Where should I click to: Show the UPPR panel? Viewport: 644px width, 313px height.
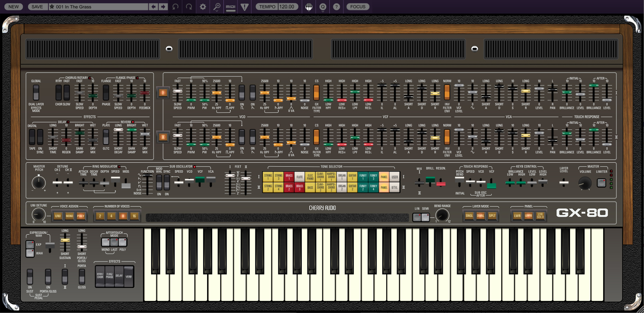[528, 216]
